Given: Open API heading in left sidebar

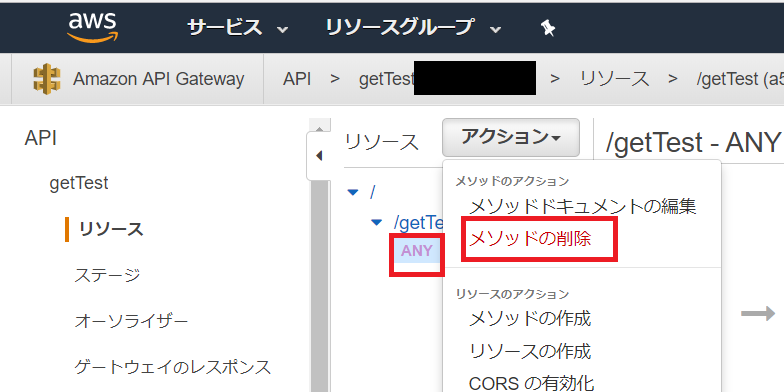Looking at the screenshot, I should [x=40, y=138].
